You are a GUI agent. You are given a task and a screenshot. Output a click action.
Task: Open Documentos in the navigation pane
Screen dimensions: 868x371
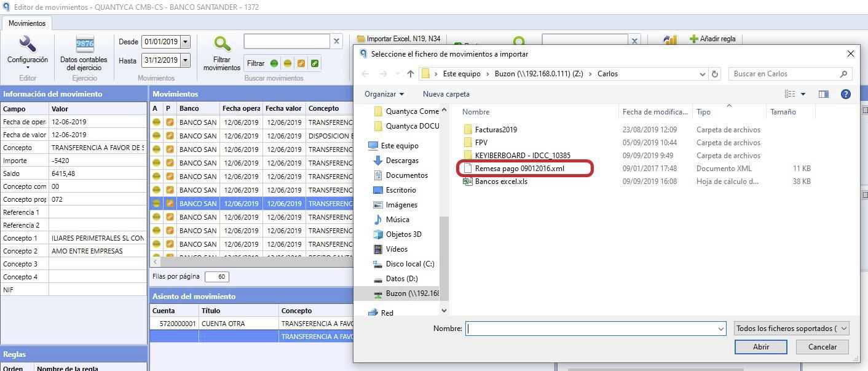pos(407,175)
